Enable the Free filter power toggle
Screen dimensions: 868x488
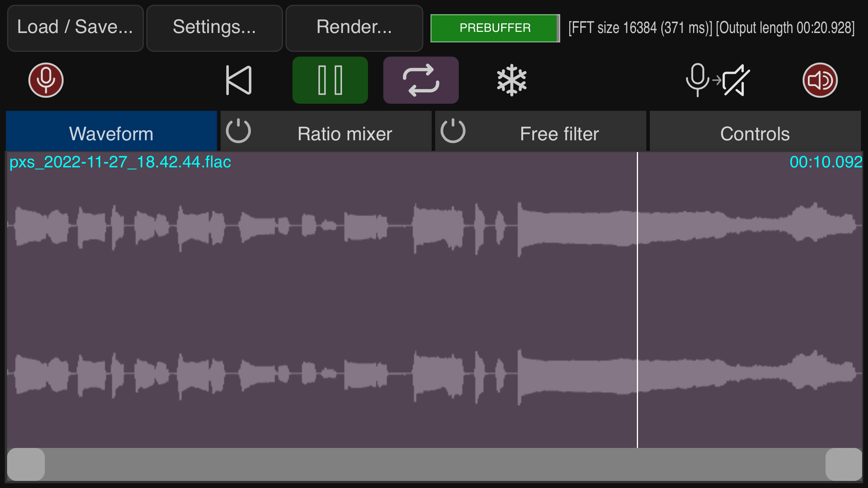click(x=453, y=131)
